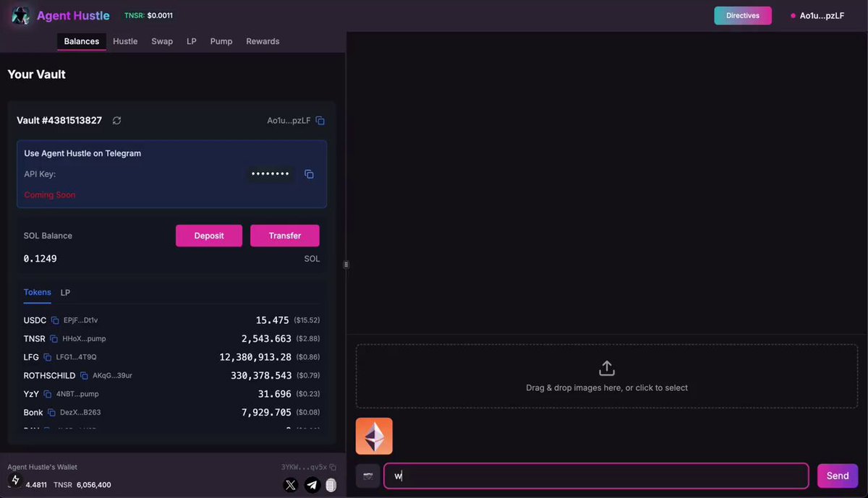Copy YzY token address

tap(48, 394)
